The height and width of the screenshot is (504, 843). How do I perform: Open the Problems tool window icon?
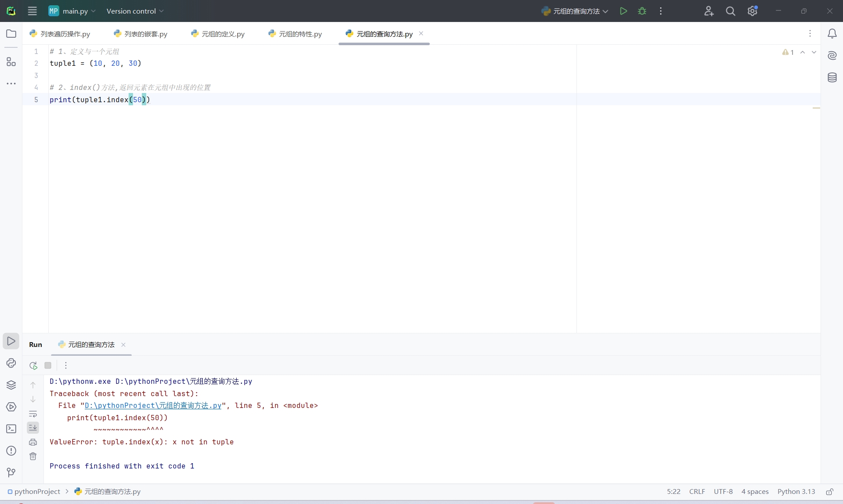11,451
